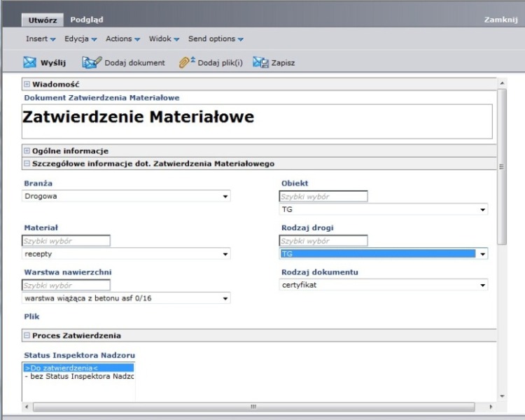Viewport: 525px width, 420px height.
Task: Click the horizontal scrollbar at bottom
Action: pos(253,406)
